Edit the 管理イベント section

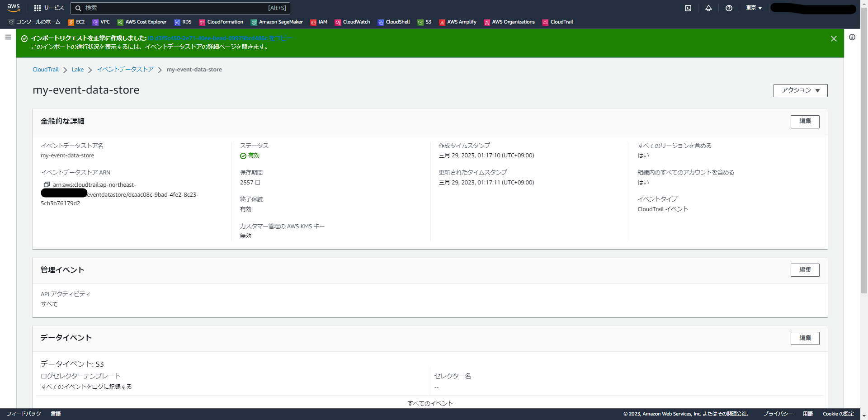tap(805, 270)
